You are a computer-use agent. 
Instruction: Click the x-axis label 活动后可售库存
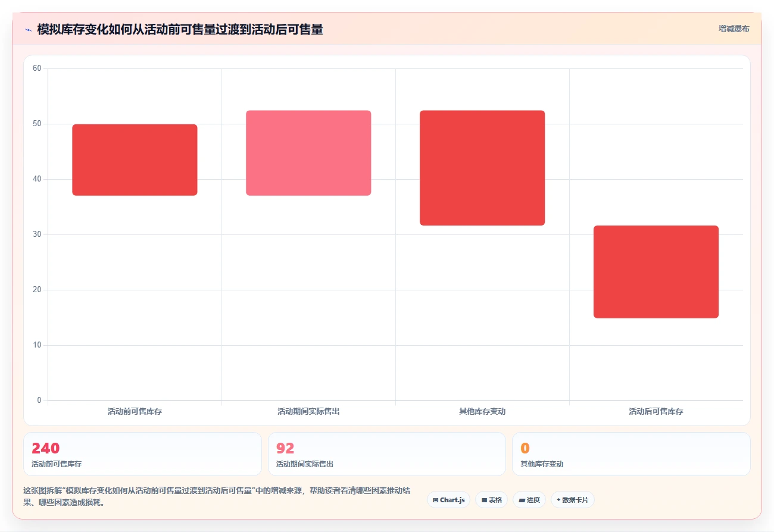click(656, 411)
